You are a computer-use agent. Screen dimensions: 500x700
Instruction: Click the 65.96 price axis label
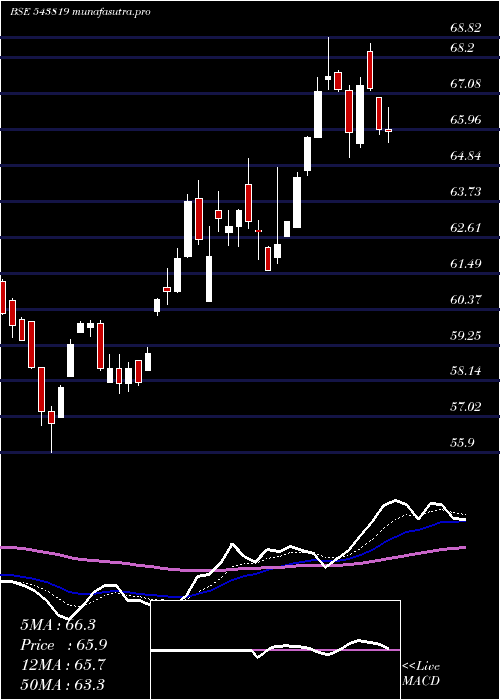click(x=466, y=120)
